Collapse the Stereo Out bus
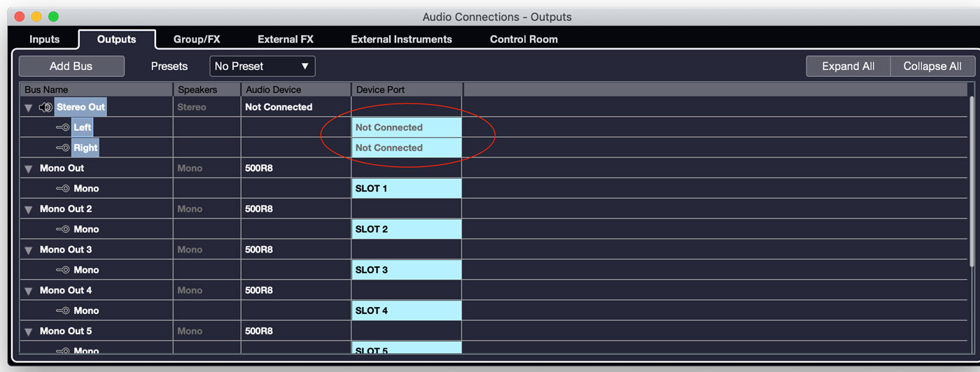The image size is (980, 372). tap(29, 108)
